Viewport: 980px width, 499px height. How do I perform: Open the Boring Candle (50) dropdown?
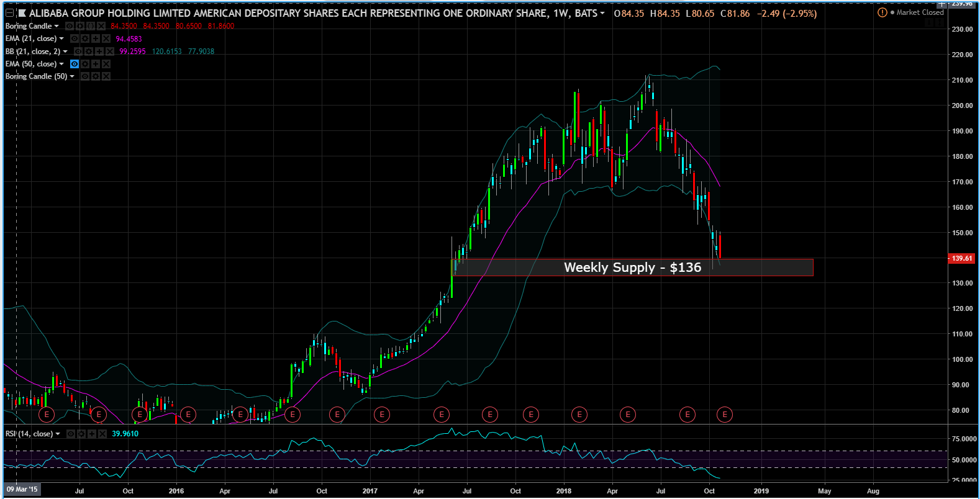click(72, 76)
